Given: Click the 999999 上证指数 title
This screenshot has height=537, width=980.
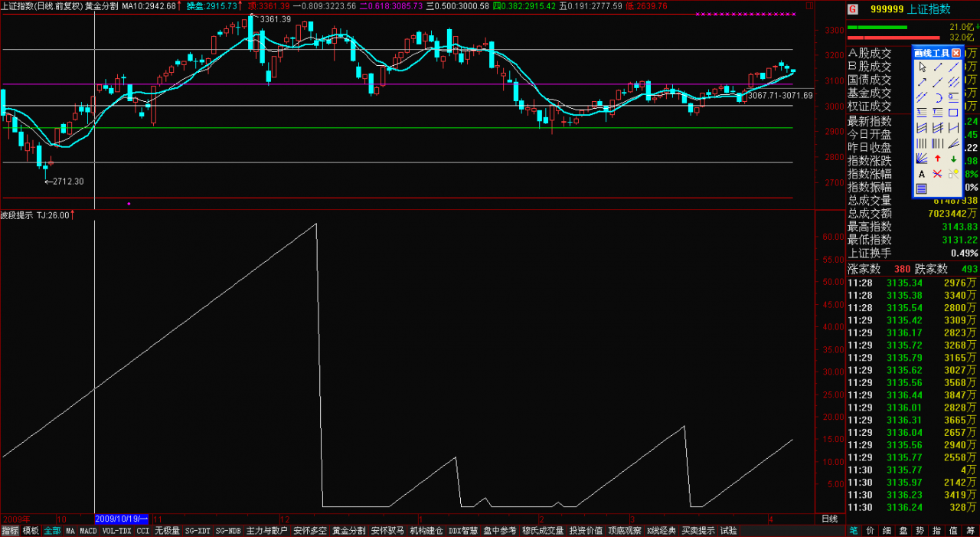Looking at the screenshot, I should tap(907, 9).
